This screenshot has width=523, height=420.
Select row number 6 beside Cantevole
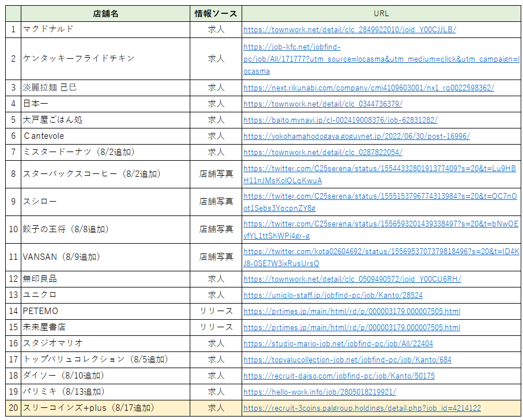click(13, 137)
